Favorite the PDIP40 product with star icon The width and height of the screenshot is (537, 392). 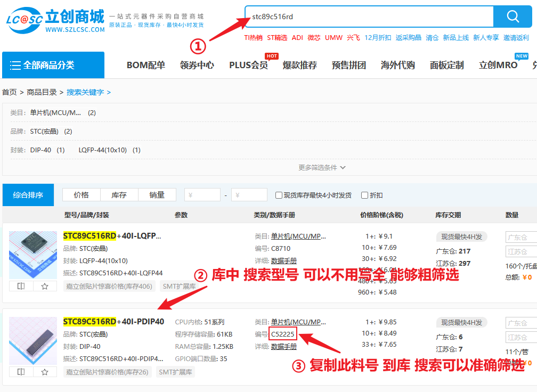45,372
